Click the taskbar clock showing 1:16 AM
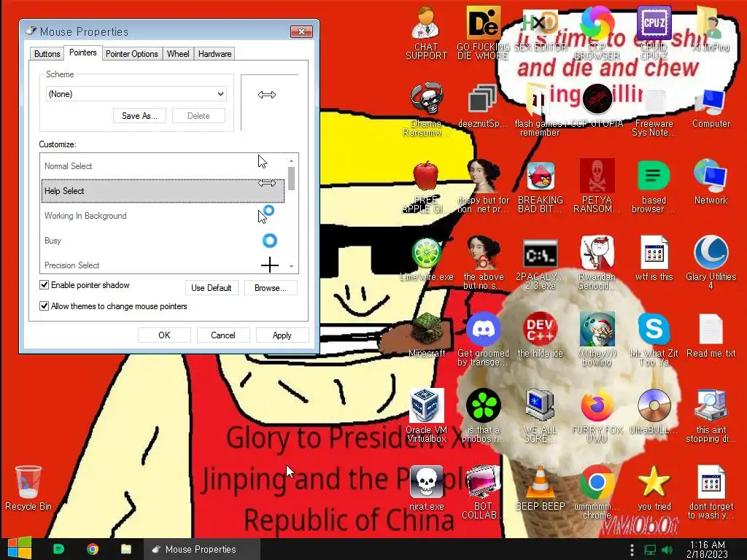This screenshot has width=747, height=560. (707, 550)
